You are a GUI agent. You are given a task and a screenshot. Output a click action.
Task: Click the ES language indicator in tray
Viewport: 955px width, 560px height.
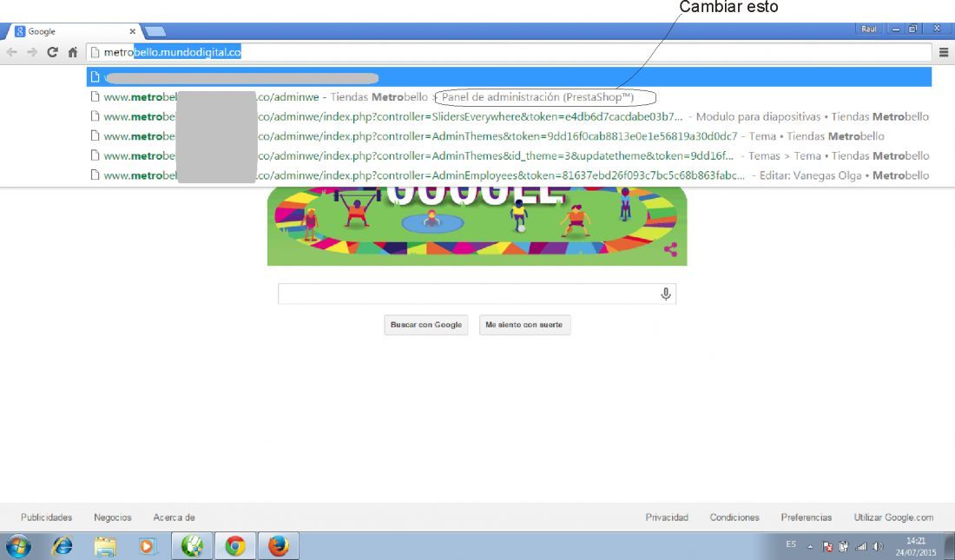pos(791,544)
